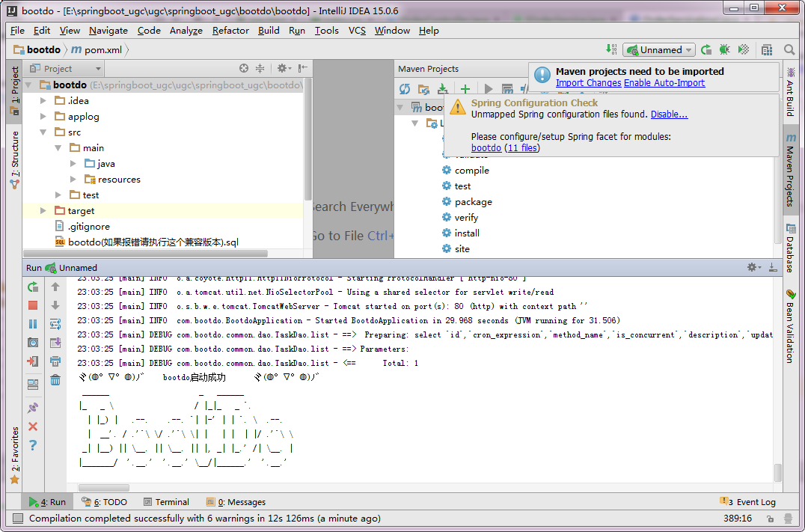805x532 pixels.
Task: Add Maven project with green plus
Action: 465,89
